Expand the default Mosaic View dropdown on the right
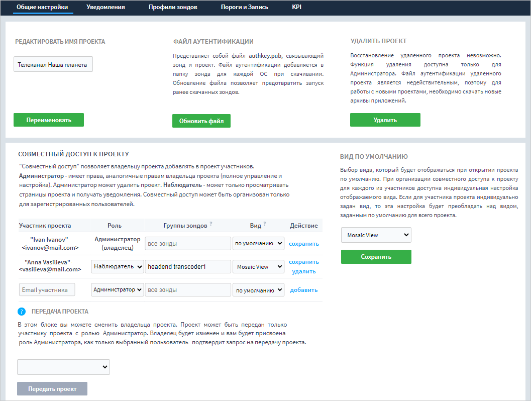The width and height of the screenshot is (532, 401). 376,235
